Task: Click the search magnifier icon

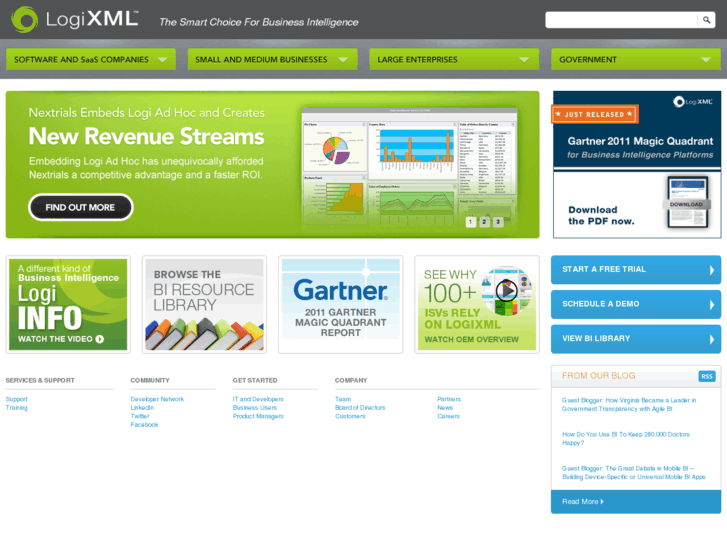Action: click(x=706, y=20)
